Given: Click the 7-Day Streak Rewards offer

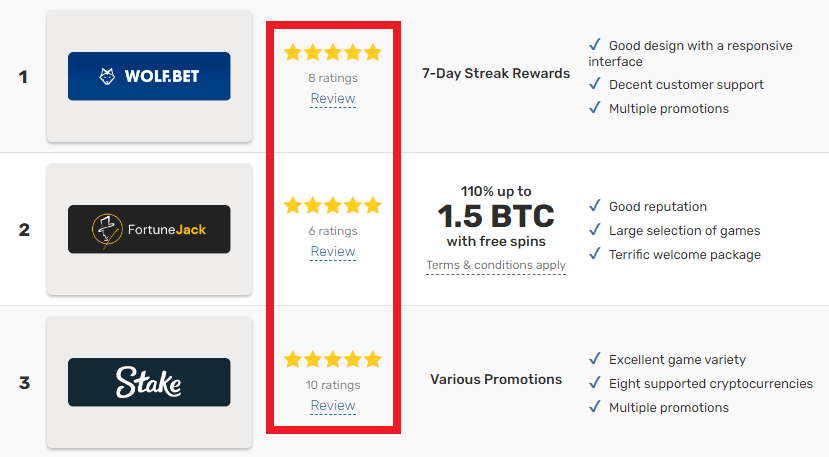Looking at the screenshot, I should coord(496,74).
